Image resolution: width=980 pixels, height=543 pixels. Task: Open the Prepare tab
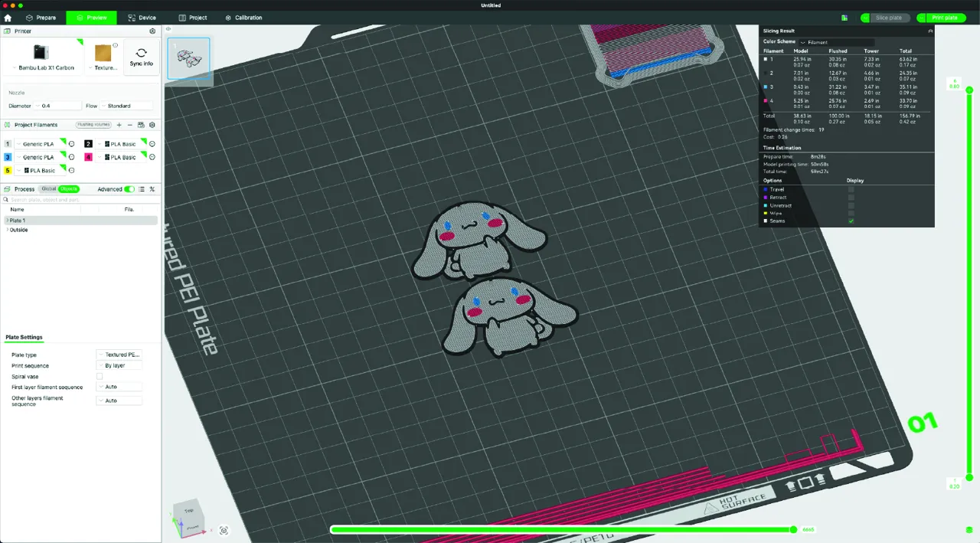(41, 18)
